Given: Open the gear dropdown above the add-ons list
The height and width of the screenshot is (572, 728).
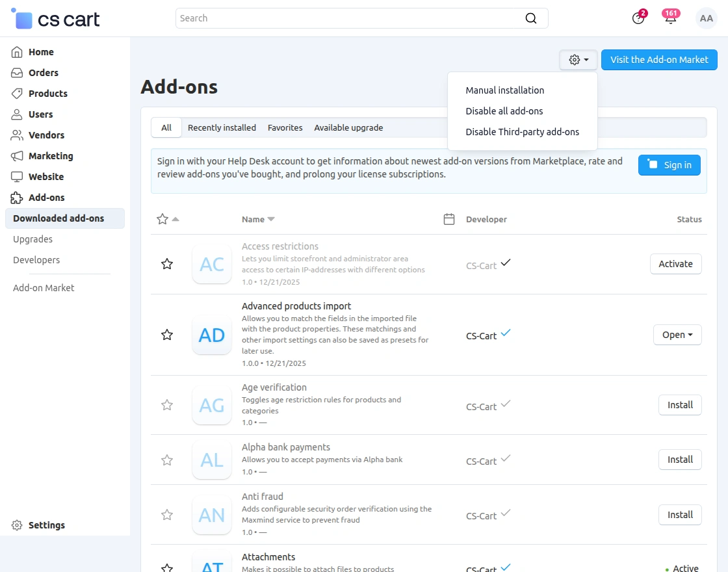Looking at the screenshot, I should click(578, 59).
